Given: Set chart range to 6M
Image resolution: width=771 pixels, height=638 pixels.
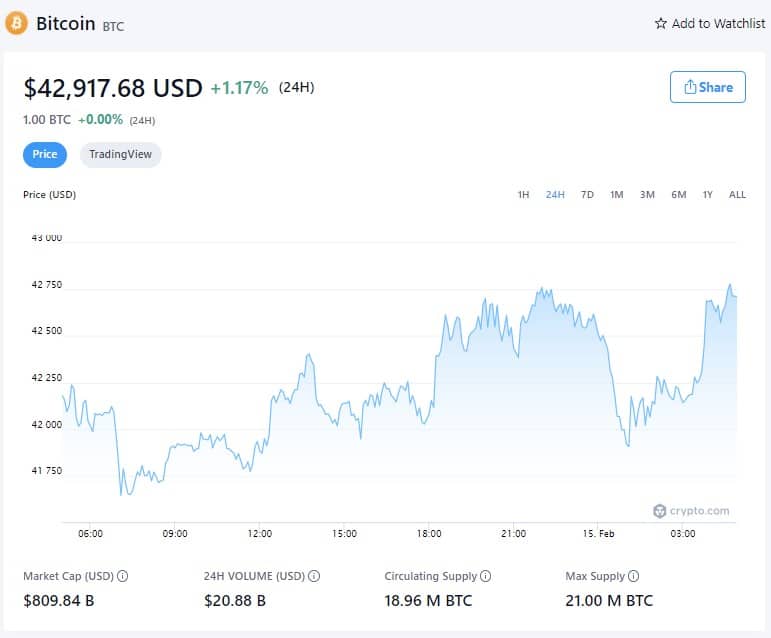Looking at the screenshot, I should point(678,194).
